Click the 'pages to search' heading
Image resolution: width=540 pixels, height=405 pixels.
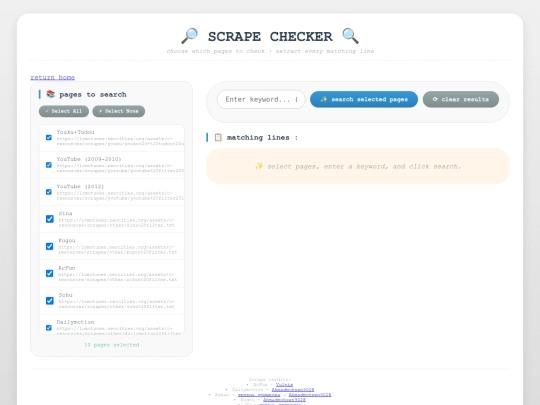[93, 94]
